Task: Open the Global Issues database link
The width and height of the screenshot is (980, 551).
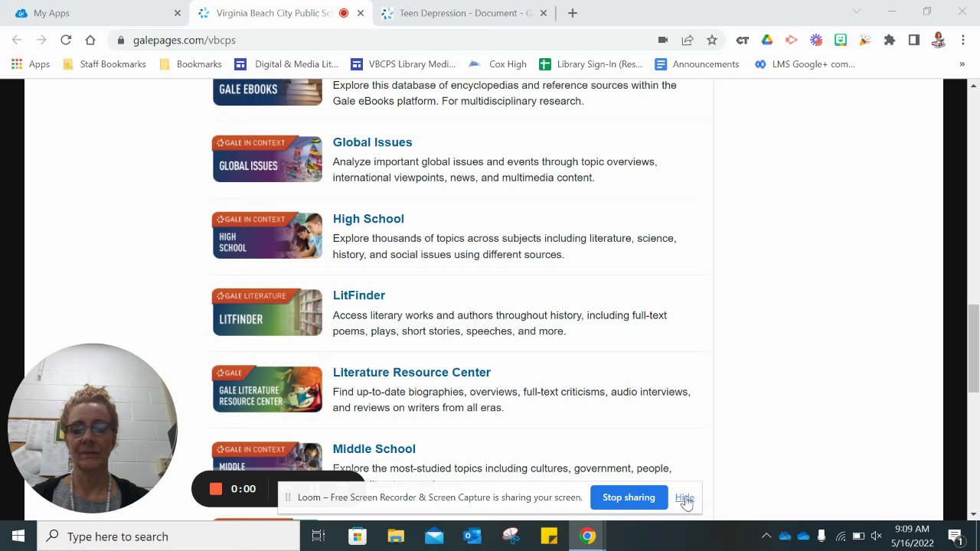Action: click(x=372, y=142)
